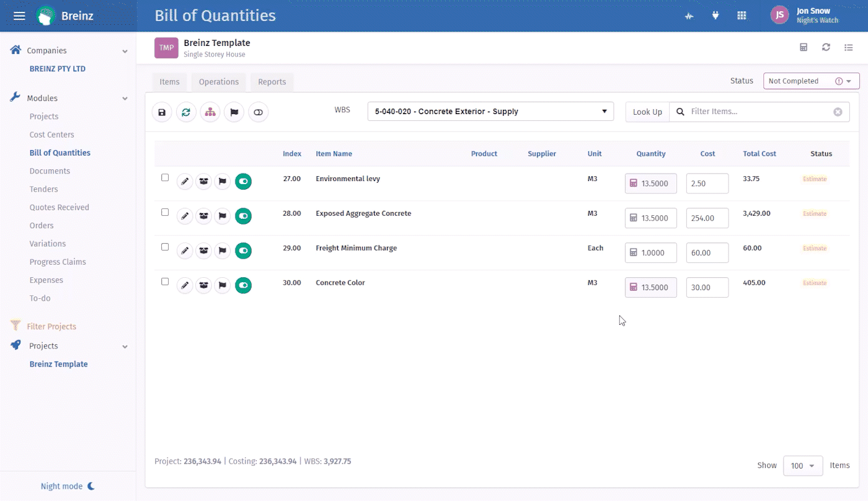Open the WBS hierarchy icon in the toolbar
Image resolution: width=868 pixels, height=501 pixels.
pos(210,112)
